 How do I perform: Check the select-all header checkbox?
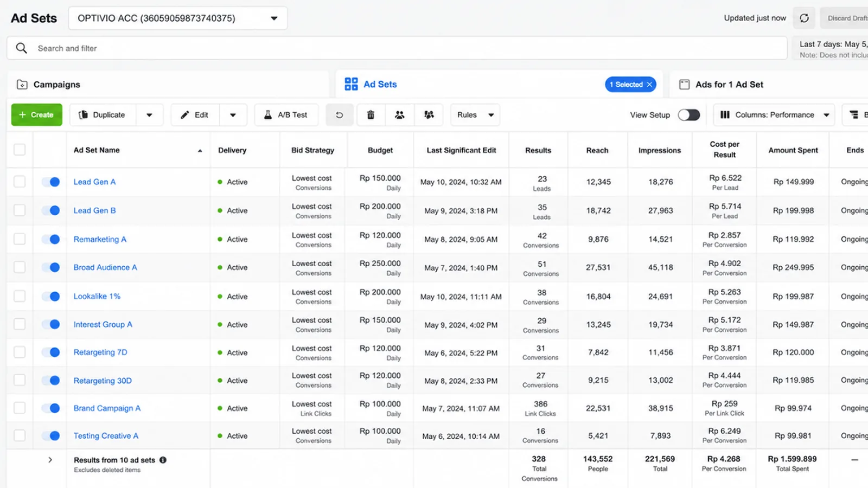click(x=20, y=150)
